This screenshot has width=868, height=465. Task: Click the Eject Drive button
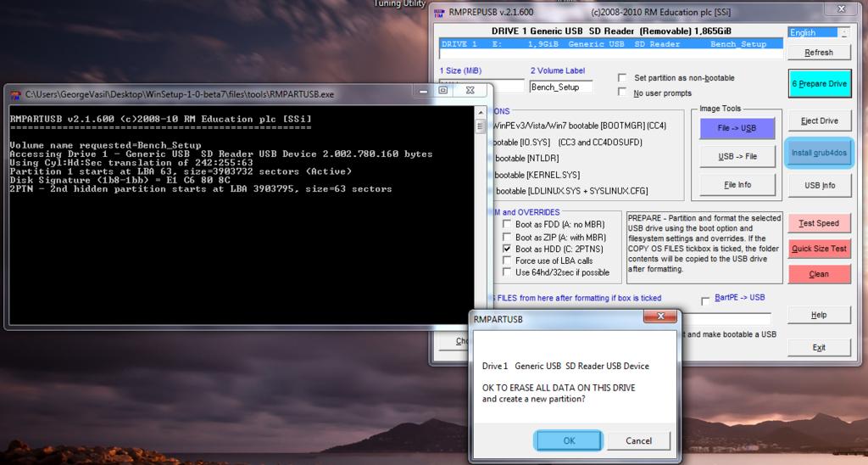pos(819,121)
